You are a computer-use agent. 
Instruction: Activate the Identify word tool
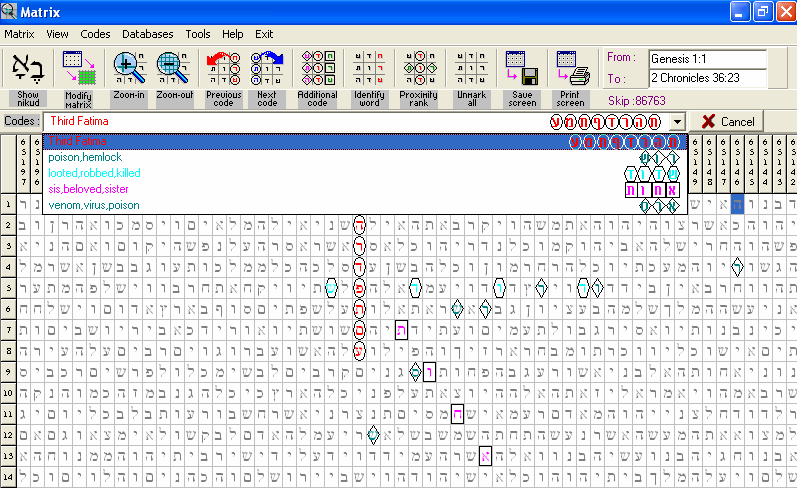tap(369, 68)
